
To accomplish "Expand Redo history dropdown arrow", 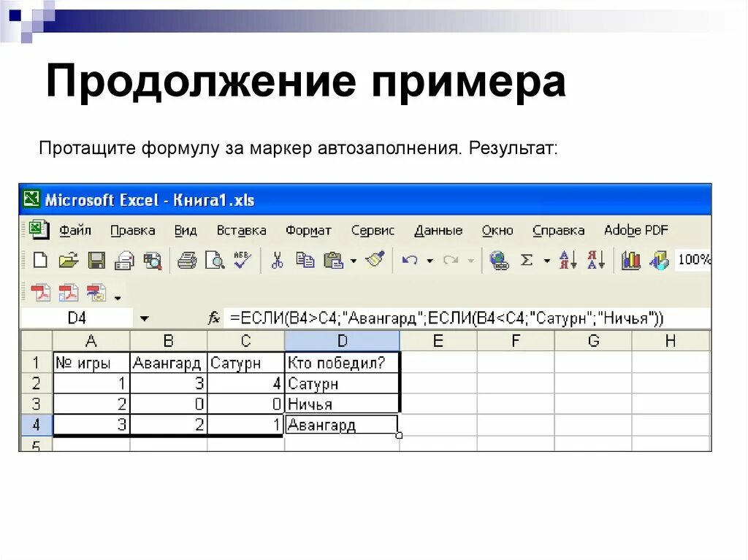I will tap(471, 261).
